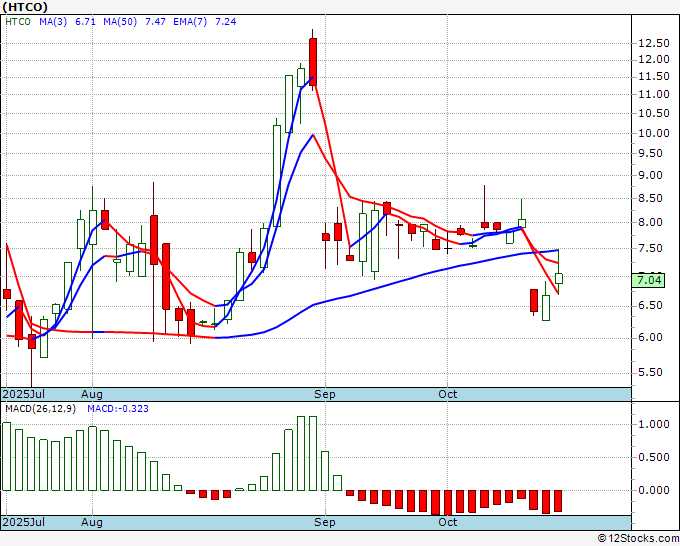The height and width of the screenshot is (546, 680).
Task: Click the latest green candle beside the 7.04 tag
Action: [559, 278]
